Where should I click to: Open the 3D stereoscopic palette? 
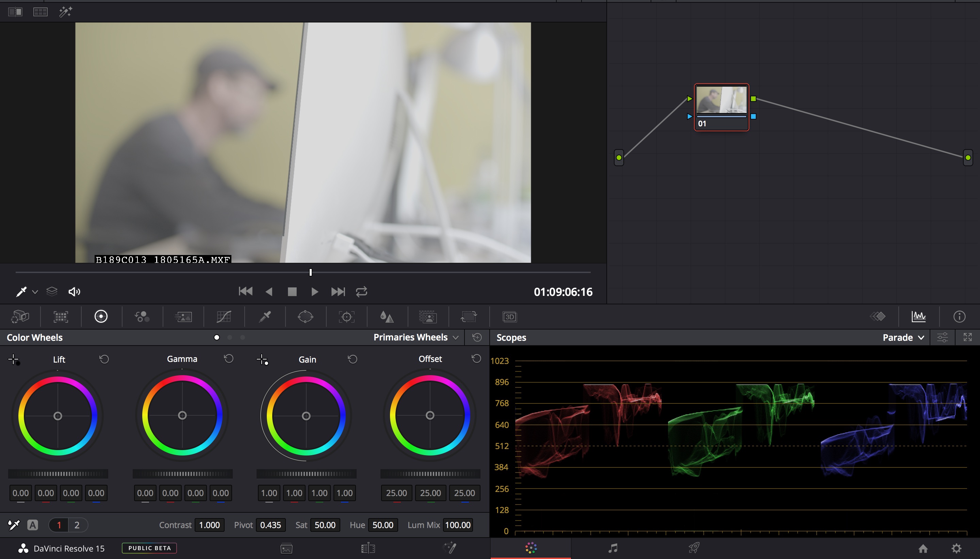[x=510, y=317]
